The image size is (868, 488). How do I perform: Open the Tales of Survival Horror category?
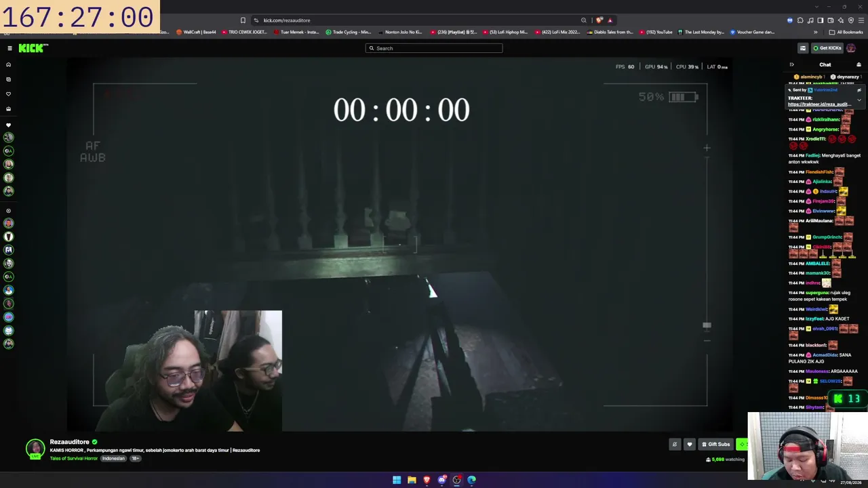[x=74, y=459]
